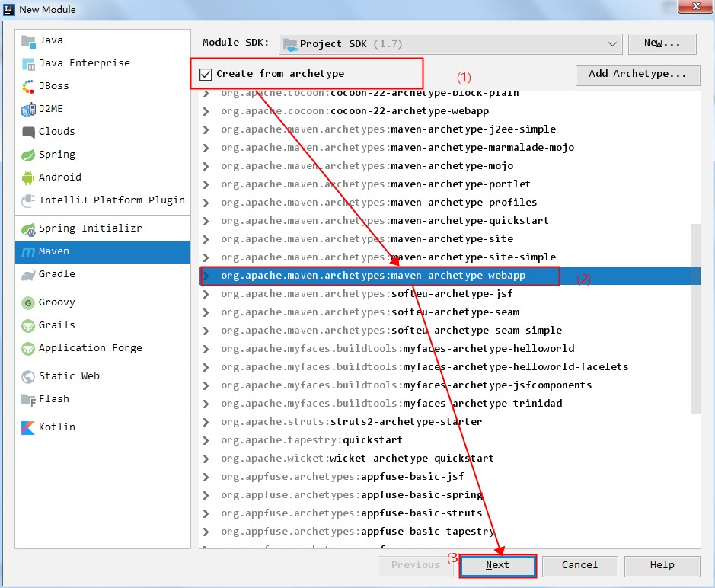Click the Java module icon
The image size is (715, 588).
[28, 42]
